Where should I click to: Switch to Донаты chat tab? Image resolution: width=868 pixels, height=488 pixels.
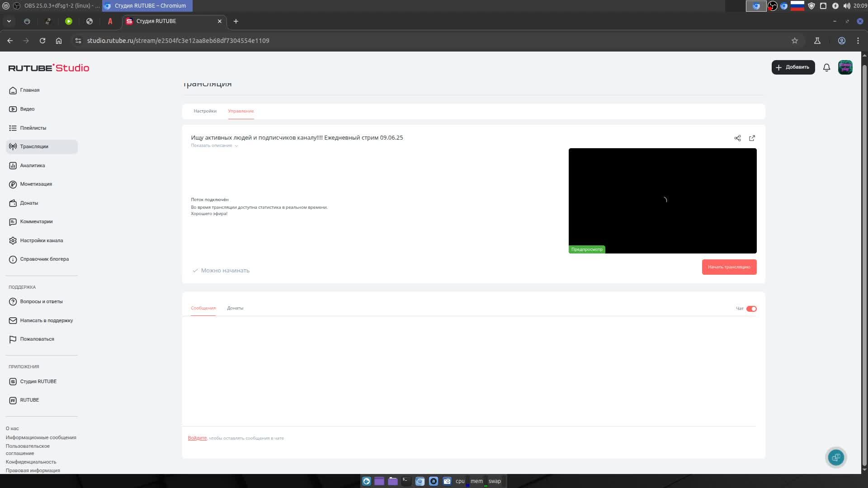[235, 308]
